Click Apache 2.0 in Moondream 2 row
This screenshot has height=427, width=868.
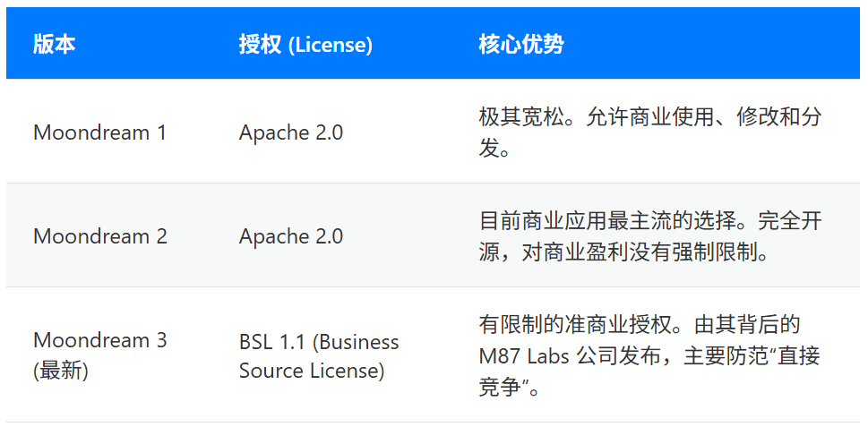coord(290,236)
